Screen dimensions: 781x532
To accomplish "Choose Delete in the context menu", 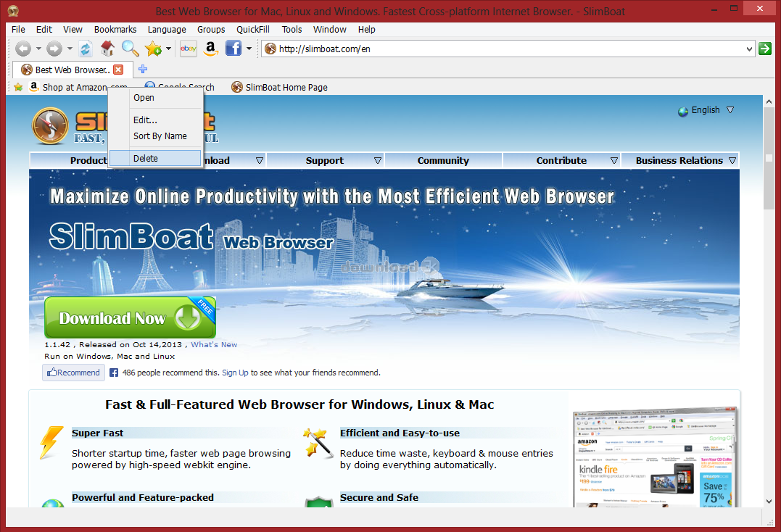I will [x=155, y=158].
